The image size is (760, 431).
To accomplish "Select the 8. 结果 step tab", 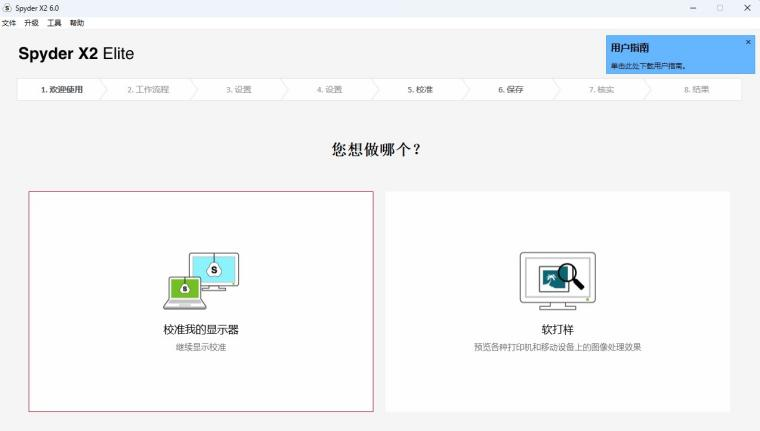I will [x=697, y=90].
